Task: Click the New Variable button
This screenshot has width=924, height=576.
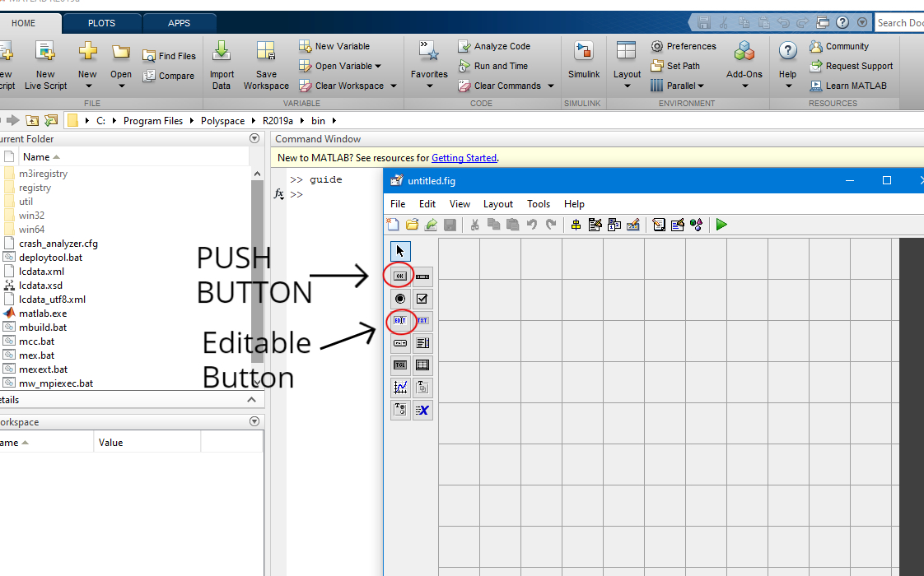Action: 334,46
